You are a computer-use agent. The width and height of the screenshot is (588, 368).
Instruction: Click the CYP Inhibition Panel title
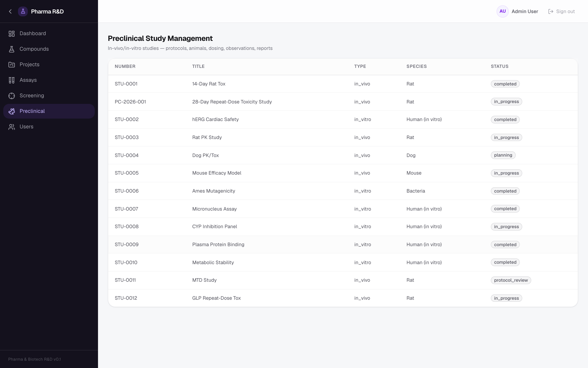tap(215, 227)
